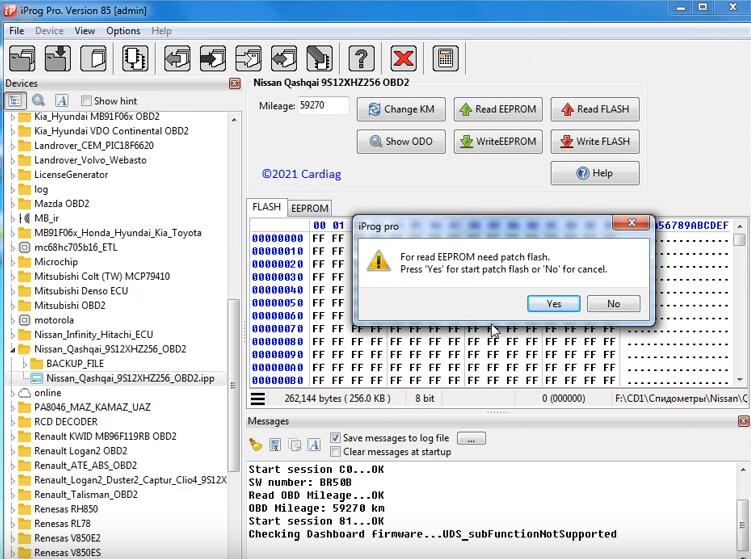751x559 pixels.
Task: Click the write device black-arrow toolbar icon
Action: [x=213, y=58]
